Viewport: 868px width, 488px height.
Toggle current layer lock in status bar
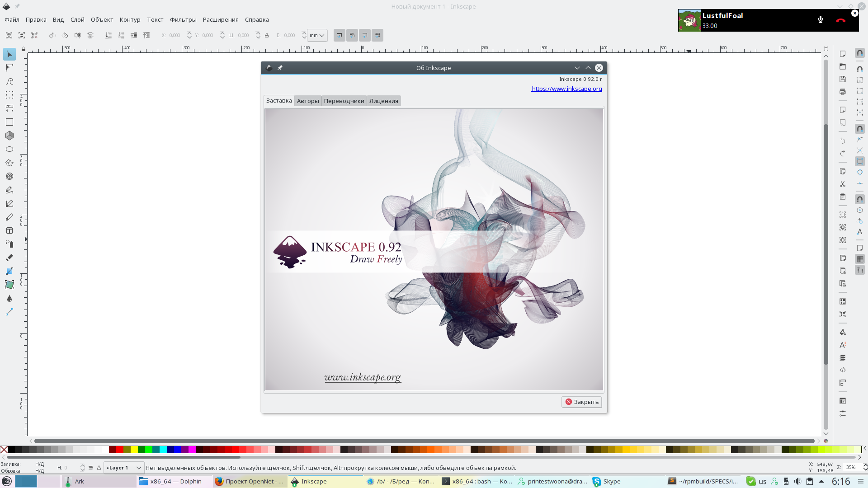coord(99,468)
